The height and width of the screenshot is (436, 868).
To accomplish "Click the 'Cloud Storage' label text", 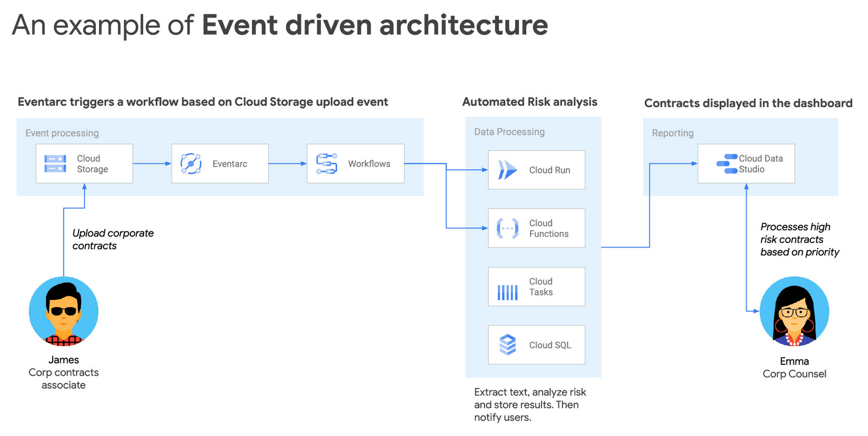I will 92,164.
